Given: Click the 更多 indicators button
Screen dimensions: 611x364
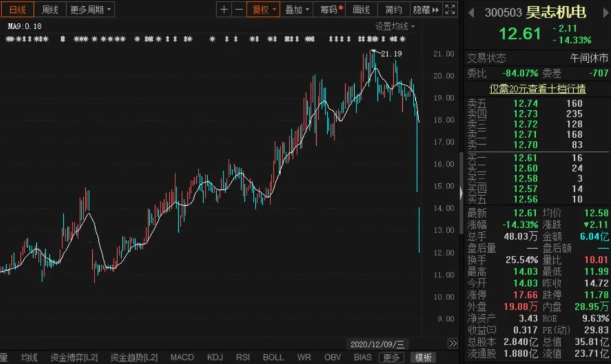Looking at the screenshot, I should (x=391, y=357).
